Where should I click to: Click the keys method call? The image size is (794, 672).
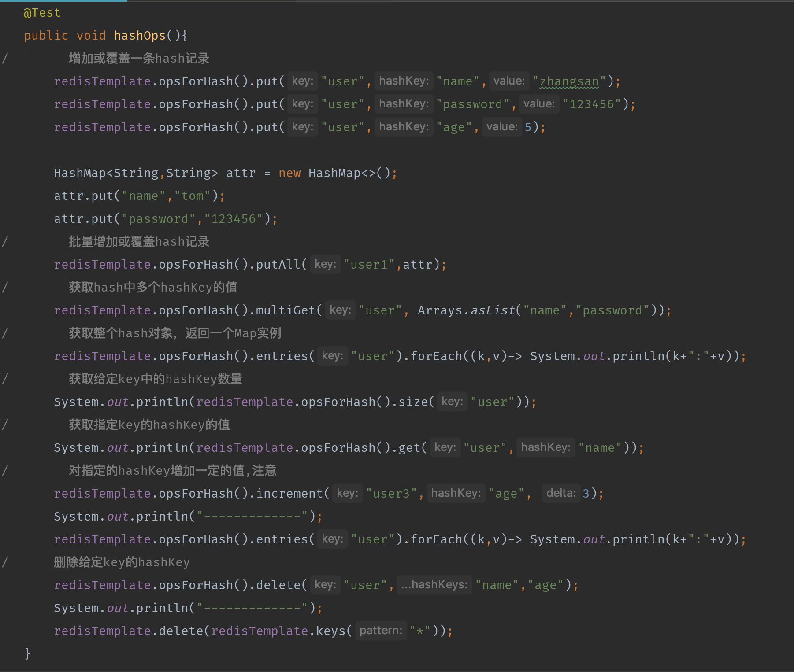pyautogui.click(x=330, y=631)
